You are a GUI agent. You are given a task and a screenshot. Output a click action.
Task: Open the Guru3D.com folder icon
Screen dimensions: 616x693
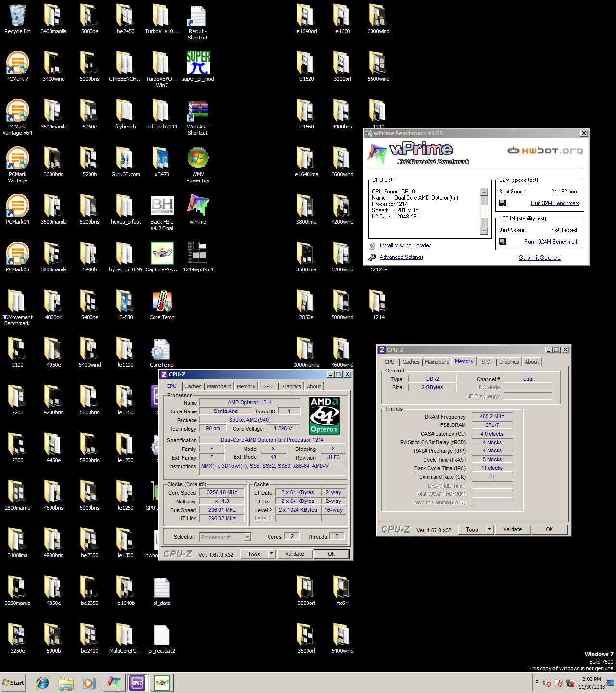pyautogui.click(x=125, y=162)
